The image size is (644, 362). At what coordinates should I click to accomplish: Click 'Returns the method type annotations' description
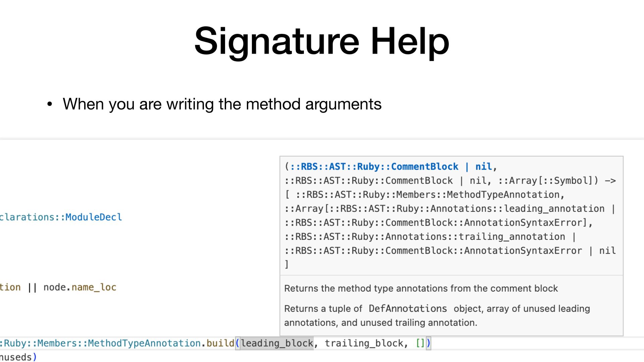tap(421, 288)
